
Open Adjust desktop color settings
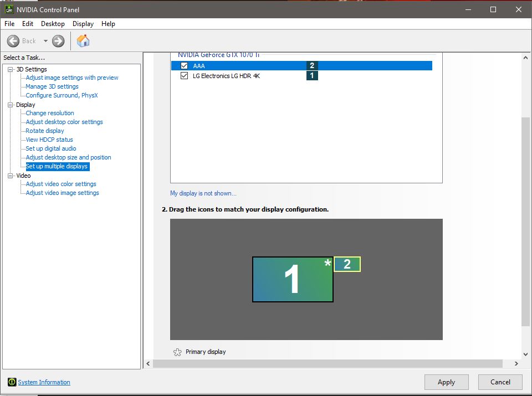tap(64, 122)
